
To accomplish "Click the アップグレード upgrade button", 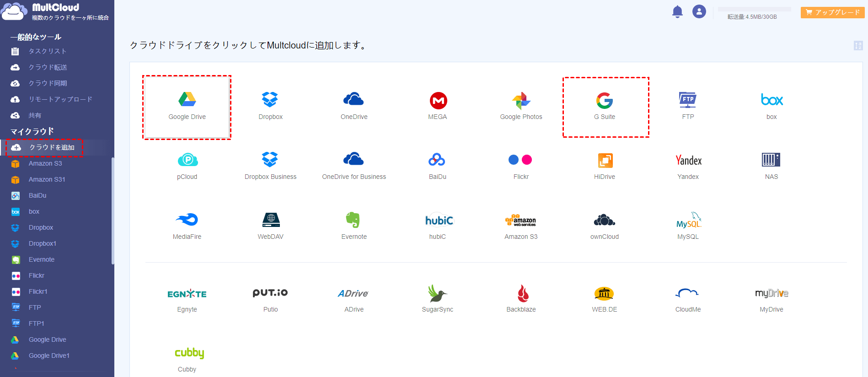I will 832,12.
